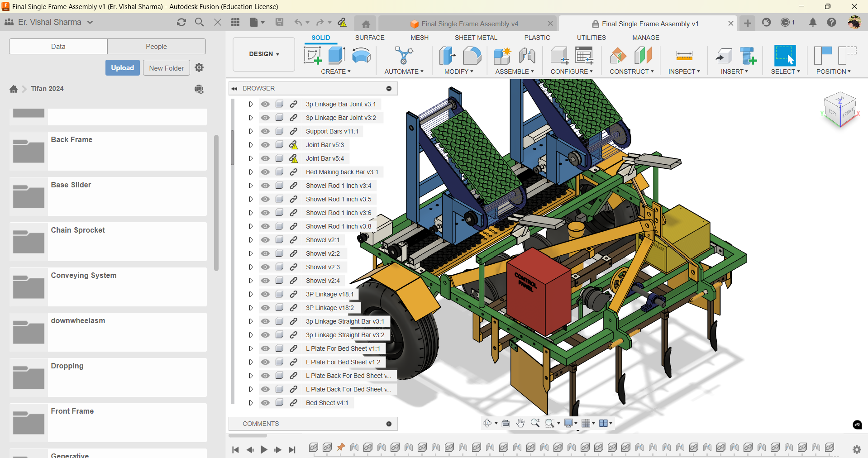
Task: Switch to the UTILITIES tab
Action: pyautogui.click(x=591, y=38)
